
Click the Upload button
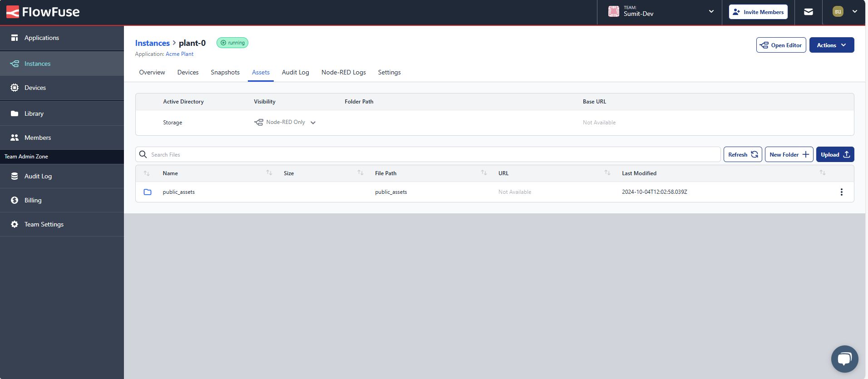pos(835,154)
